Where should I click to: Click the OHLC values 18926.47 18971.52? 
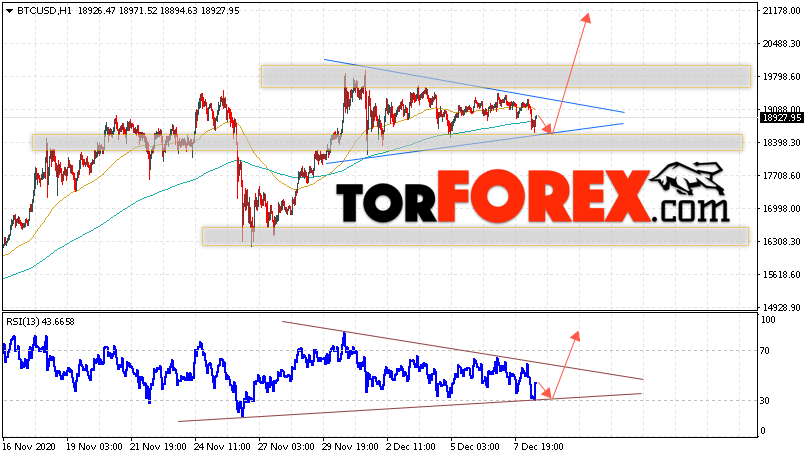point(118,11)
